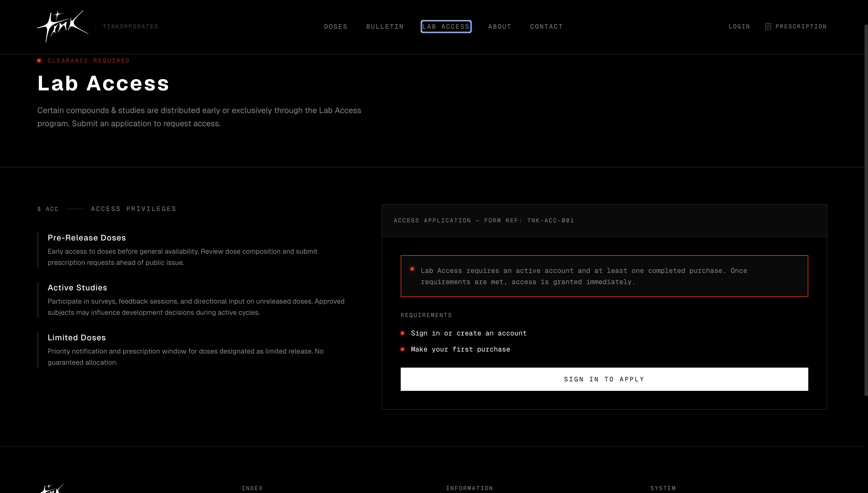This screenshot has width=868, height=493.
Task: Click the page vertical scrollbar
Action: (866, 210)
